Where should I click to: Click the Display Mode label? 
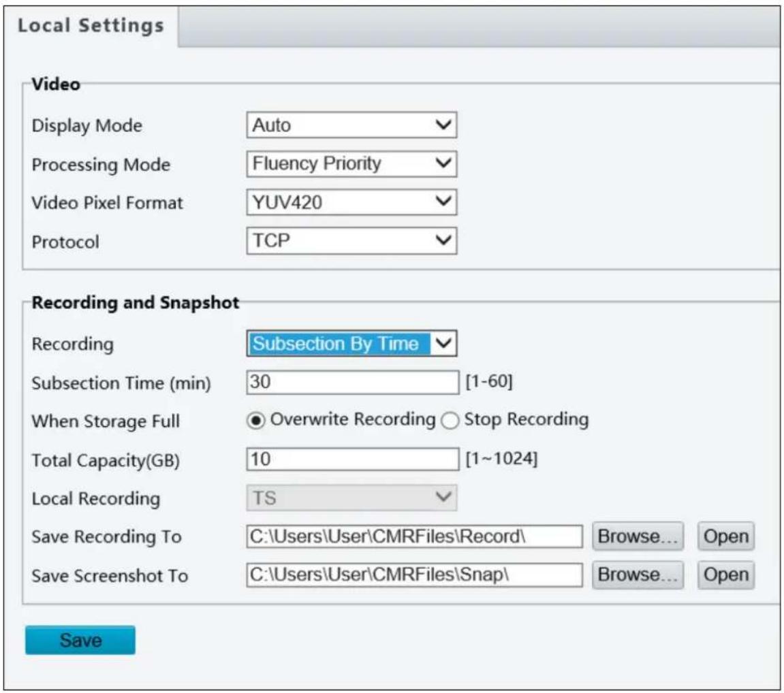pyautogui.click(x=87, y=125)
